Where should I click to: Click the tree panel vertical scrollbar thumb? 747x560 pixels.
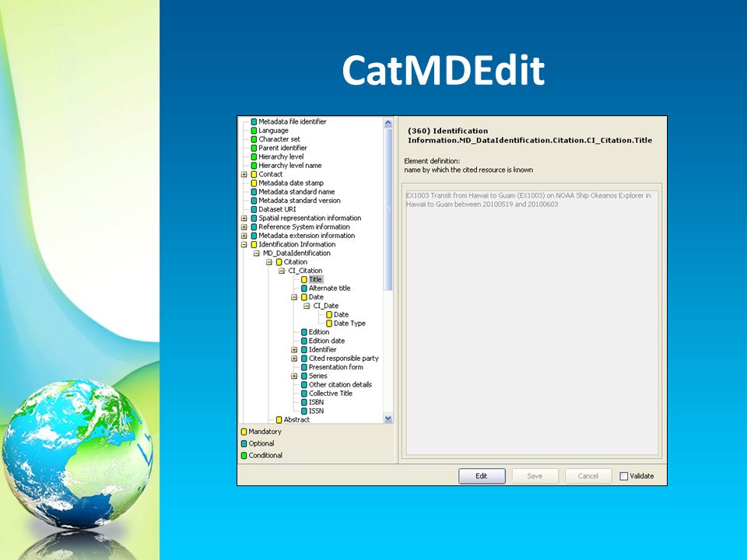(x=388, y=209)
